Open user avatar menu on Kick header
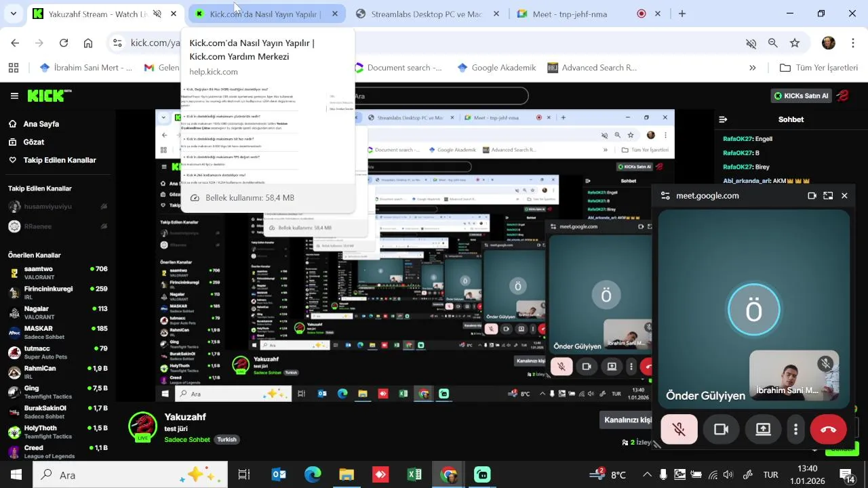 [x=843, y=96]
